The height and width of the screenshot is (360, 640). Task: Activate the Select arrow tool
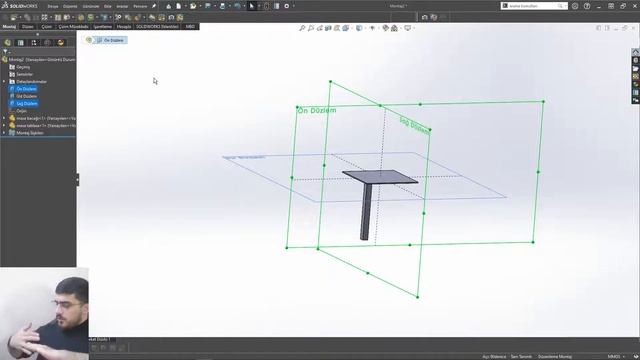(252, 6)
